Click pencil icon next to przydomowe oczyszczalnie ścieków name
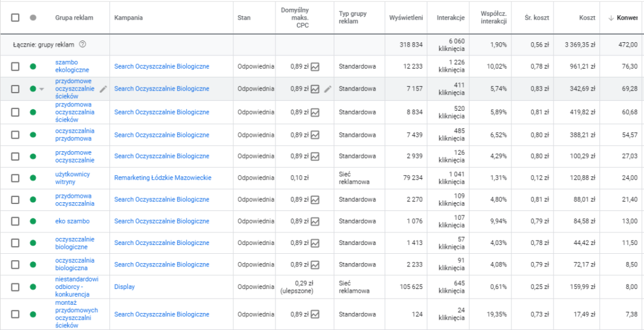Image resolution: width=644 pixels, height=330 pixels. coord(103,89)
